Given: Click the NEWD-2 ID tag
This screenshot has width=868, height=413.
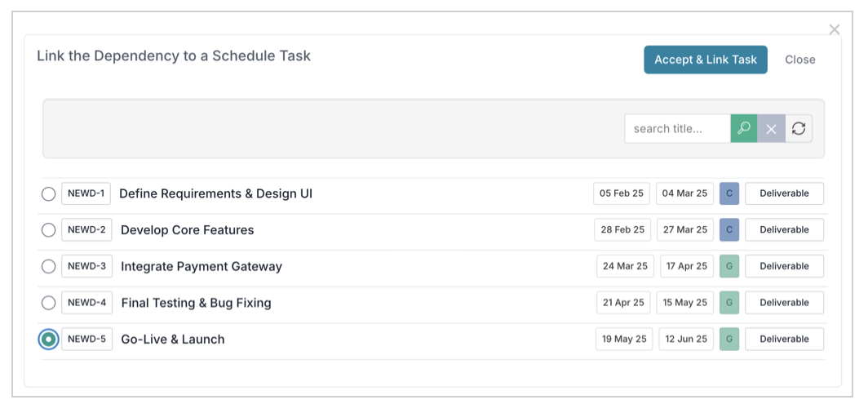Looking at the screenshot, I should pos(86,229).
